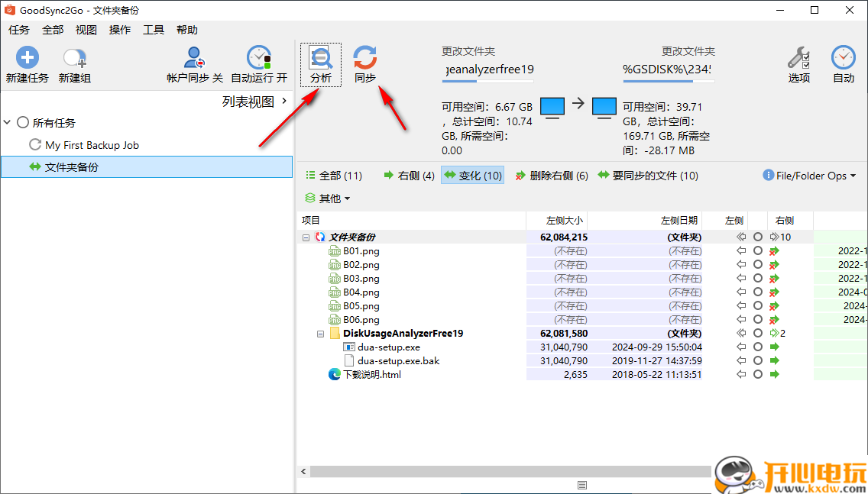The width and height of the screenshot is (868, 494).
Task: Open 选项 settings via the wrench icon
Action: tap(798, 63)
